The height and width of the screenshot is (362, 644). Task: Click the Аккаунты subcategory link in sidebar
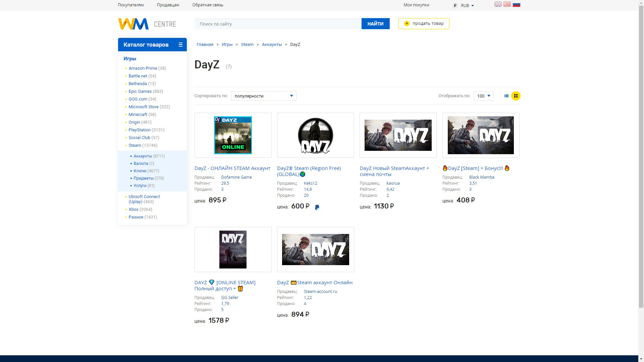[x=143, y=156]
